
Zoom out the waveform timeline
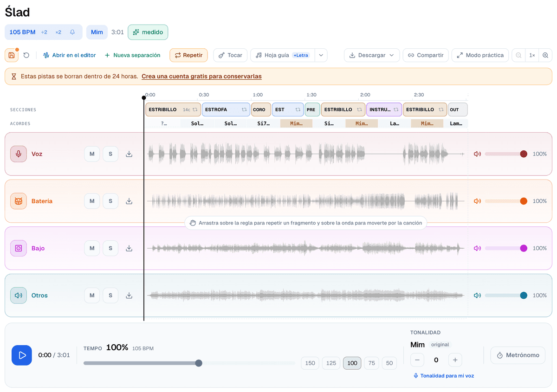click(518, 55)
